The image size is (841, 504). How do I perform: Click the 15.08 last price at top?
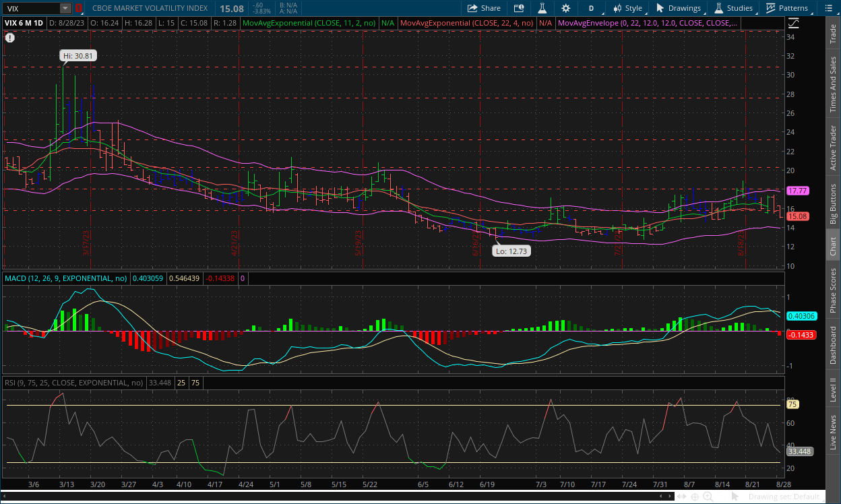pos(232,8)
